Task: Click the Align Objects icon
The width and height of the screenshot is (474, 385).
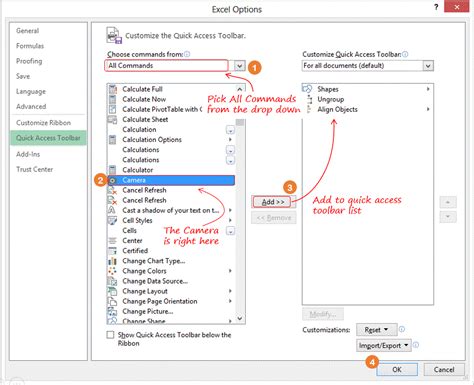Action: click(x=309, y=109)
